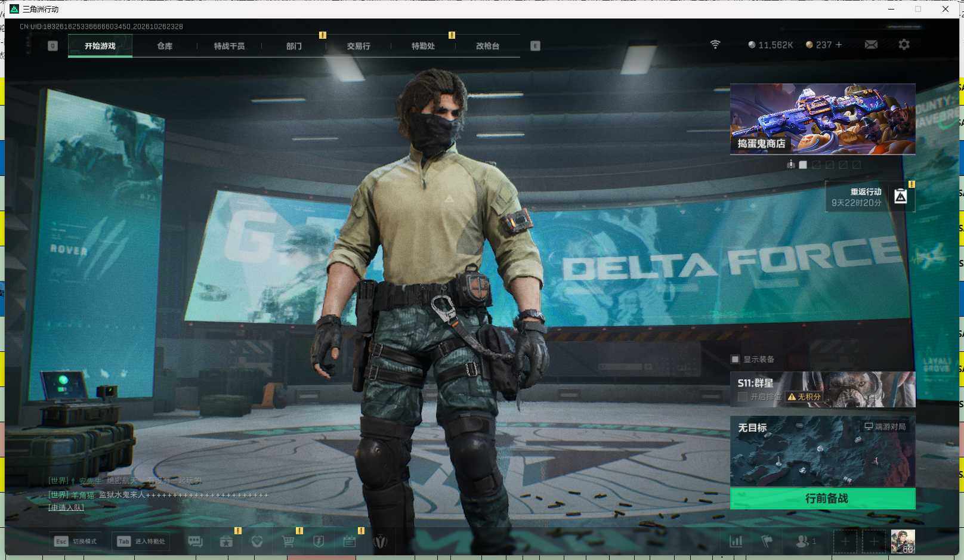Open the 无目标 map selection card
Viewport: 964px width, 560px height.
tap(823, 451)
